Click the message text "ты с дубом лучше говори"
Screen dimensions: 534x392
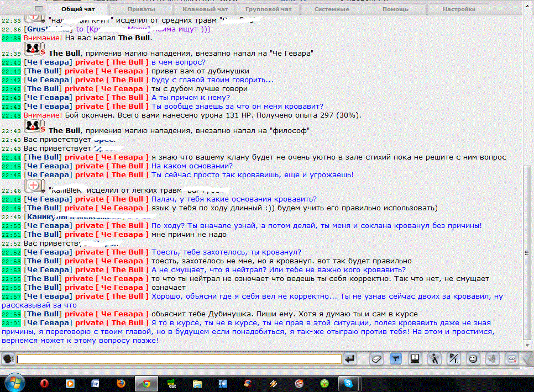(199, 89)
